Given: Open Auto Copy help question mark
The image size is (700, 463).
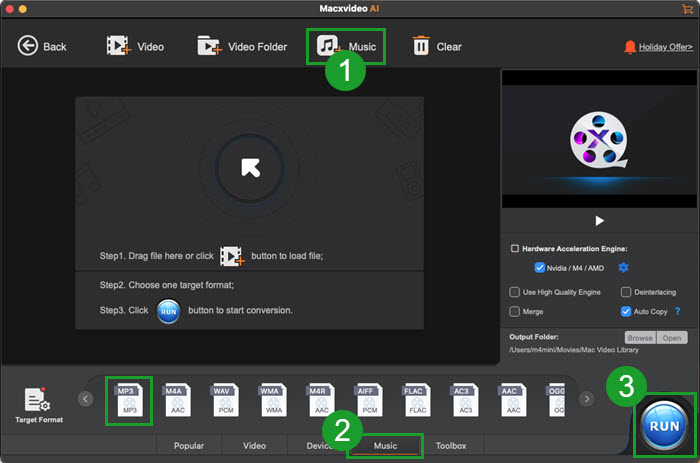Looking at the screenshot, I should (x=678, y=311).
